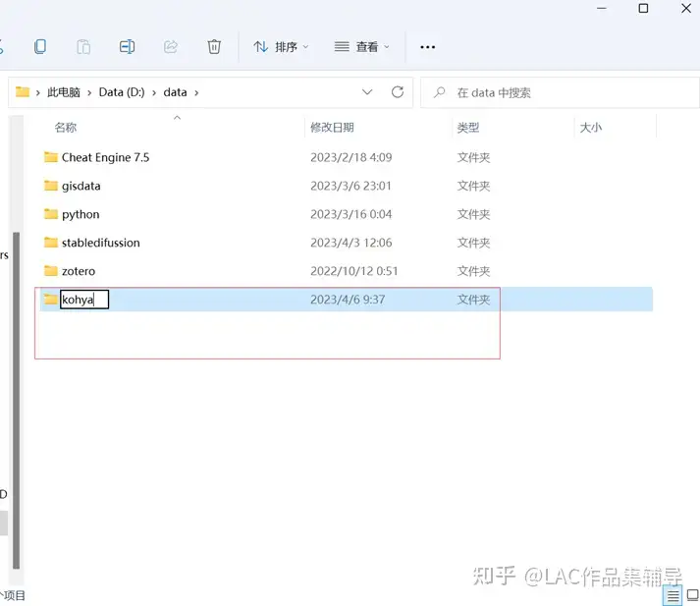Sort by the 名称 column header
The width and height of the screenshot is (700, 606).
click(x=66, y=128)
